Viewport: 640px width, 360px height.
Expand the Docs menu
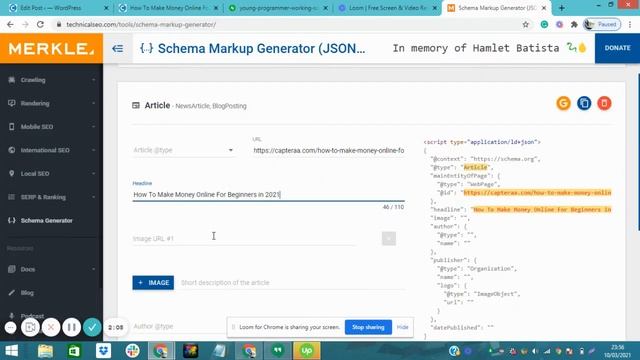(93, 269)
